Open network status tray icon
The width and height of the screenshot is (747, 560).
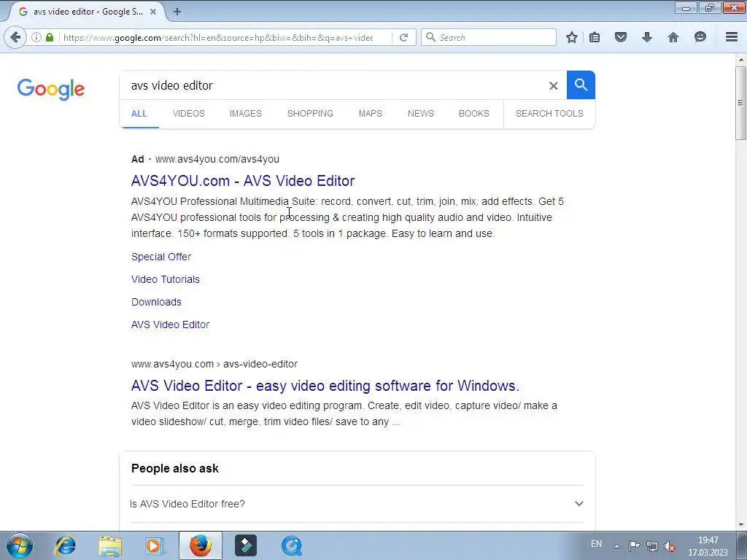(651, 545)
